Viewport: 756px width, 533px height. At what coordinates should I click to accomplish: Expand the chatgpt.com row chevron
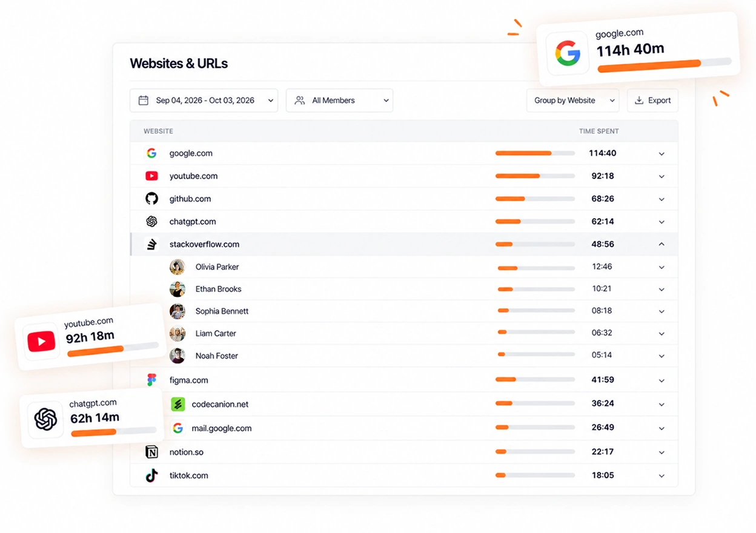[661, 222]
